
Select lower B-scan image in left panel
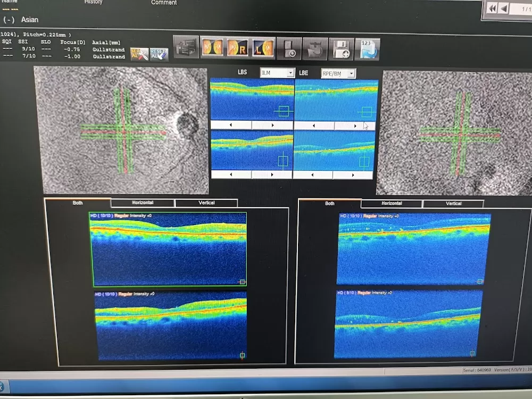[x=171, y=325]
